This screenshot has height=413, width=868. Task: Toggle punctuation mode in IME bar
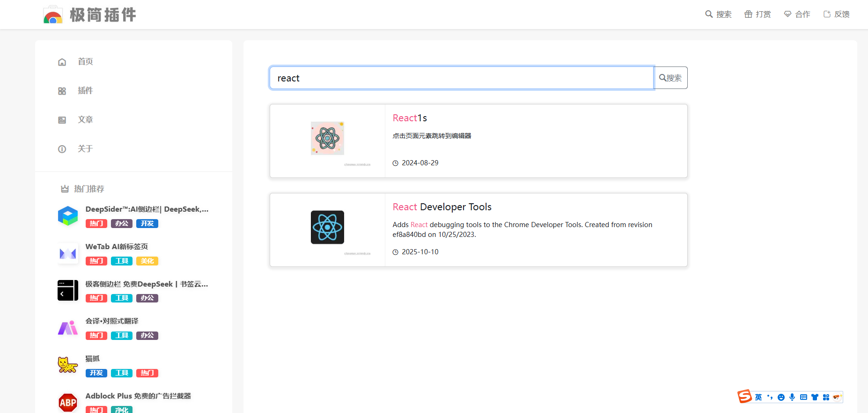click(x=770, y=397)
